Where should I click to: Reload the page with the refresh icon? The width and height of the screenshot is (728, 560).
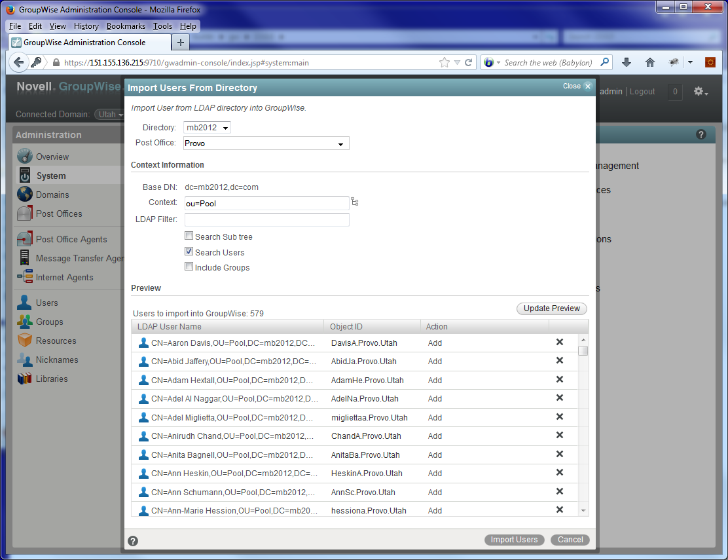click(469, 62)
